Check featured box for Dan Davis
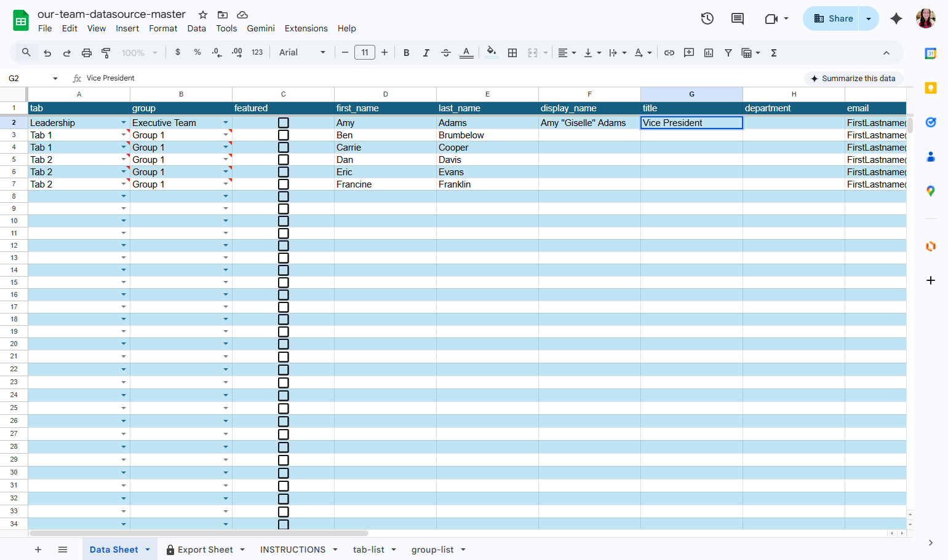This screenshot has width=948, height=560. pos(284,160)
